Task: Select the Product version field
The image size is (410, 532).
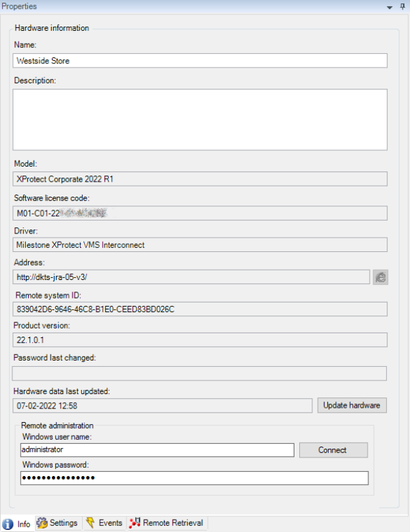Action: coord(200,340)
